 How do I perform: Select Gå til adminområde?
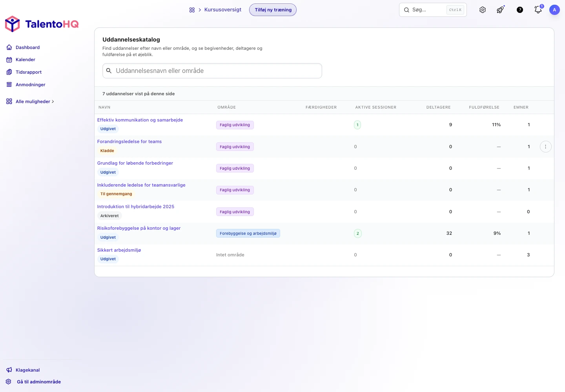coord(39,382)
